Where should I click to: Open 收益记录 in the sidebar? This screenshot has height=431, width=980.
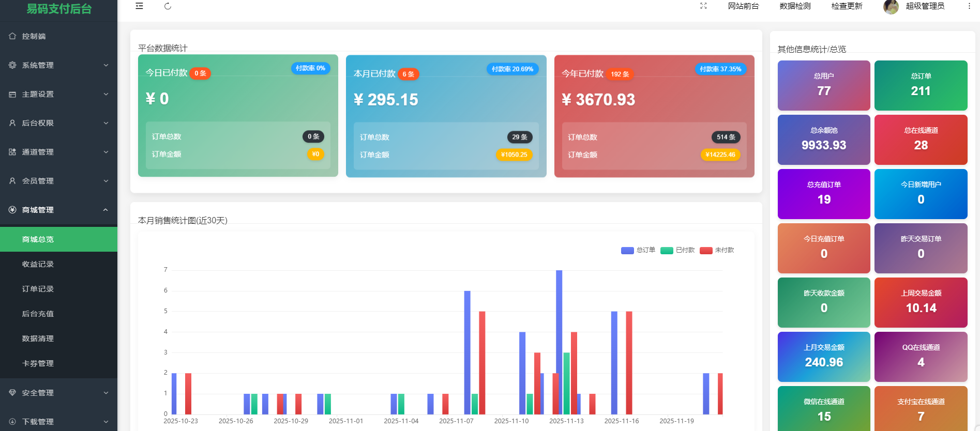[38, 264]
